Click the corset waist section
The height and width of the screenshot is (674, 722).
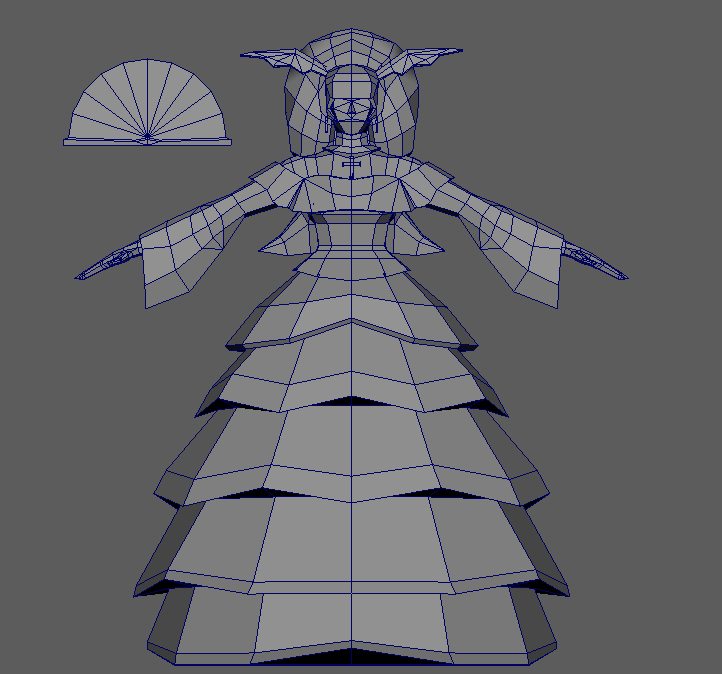[x=350, y=235]
